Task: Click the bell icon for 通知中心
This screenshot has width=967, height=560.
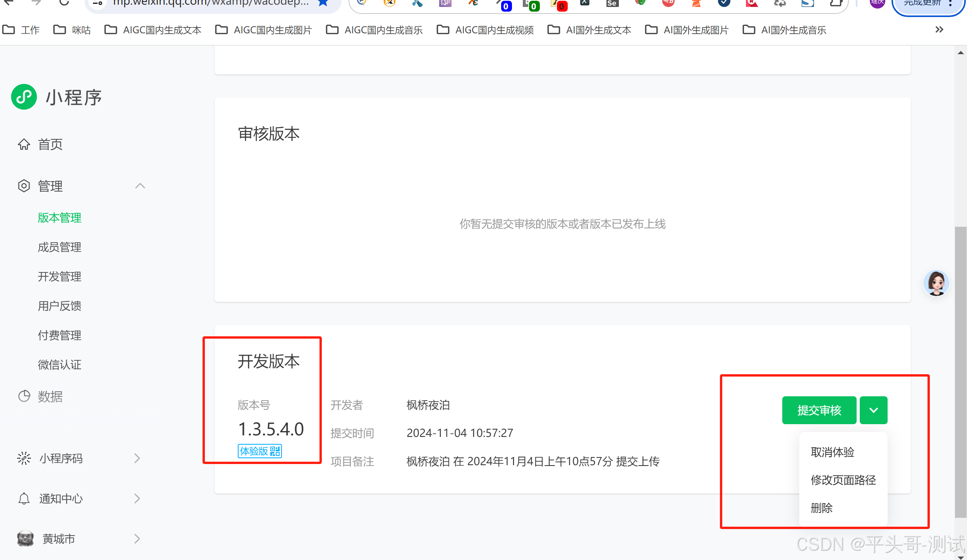Action: tap(24, 498)
